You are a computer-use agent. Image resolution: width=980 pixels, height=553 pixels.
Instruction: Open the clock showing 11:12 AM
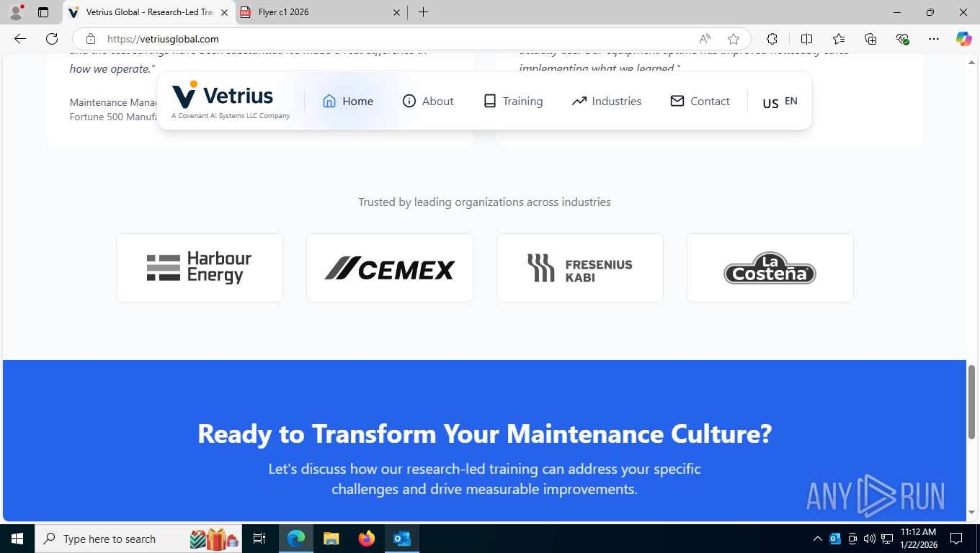pyautogui.click(x=918, y=539)
